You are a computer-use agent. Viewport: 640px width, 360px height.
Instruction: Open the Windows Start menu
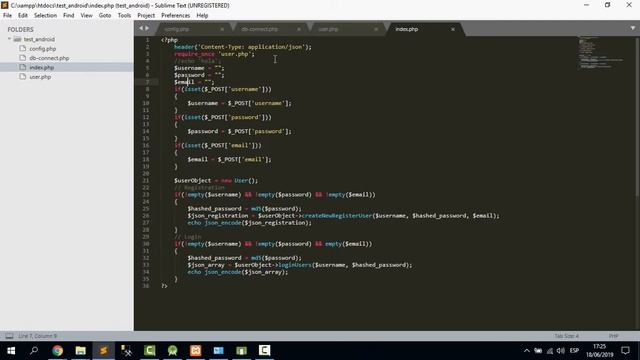11,351
